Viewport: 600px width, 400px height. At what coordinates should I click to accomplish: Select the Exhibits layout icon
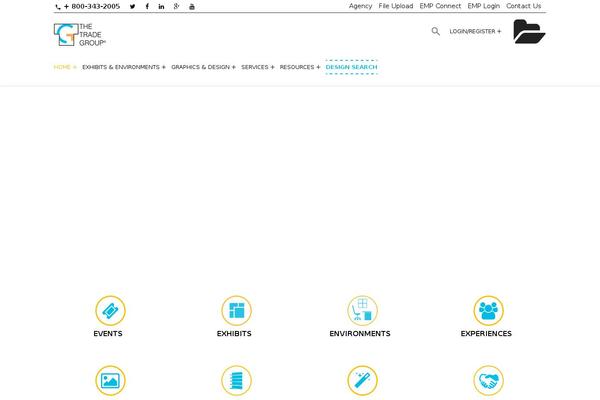click(x=236, y=310)
